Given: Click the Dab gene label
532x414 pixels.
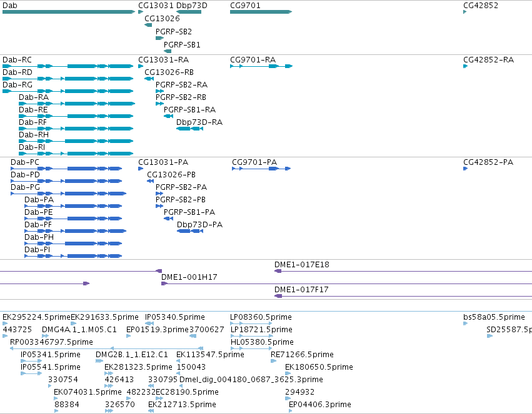Looking at the screenshot, I should point(9,6).
